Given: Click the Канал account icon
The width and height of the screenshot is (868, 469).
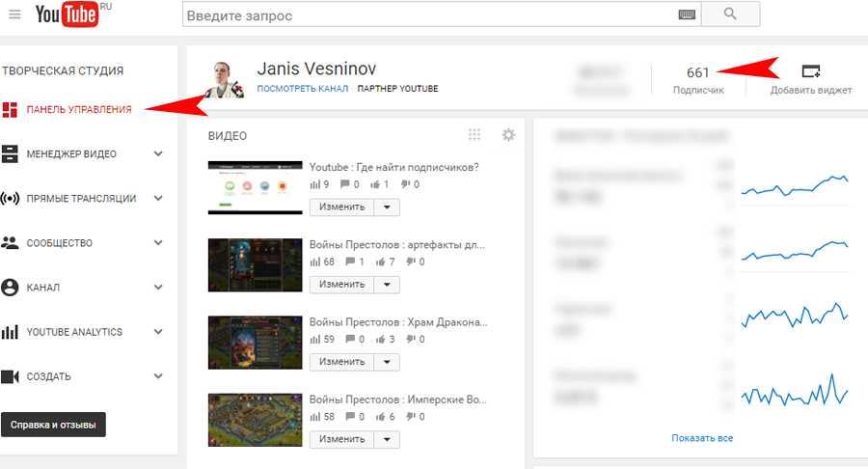Looking at the screenshot, I should 10,288.
